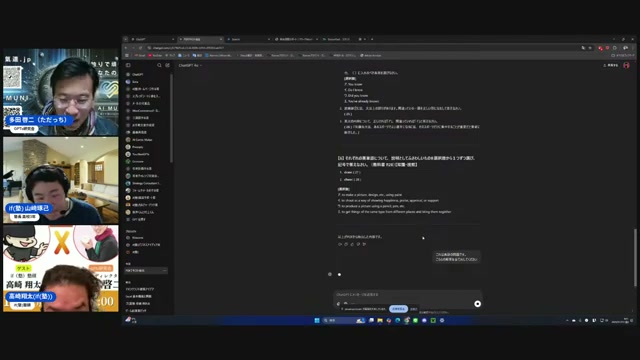The height and width of the screenshot is (360, 640).
Task: Click the Share button at top right
Action: tap(611, 65)
